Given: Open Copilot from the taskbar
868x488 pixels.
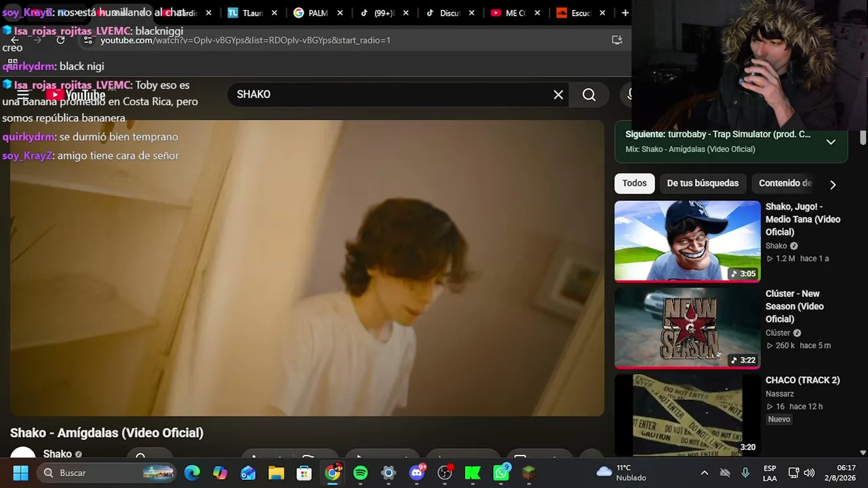Looking at the screenshot, I should (220, 472).
